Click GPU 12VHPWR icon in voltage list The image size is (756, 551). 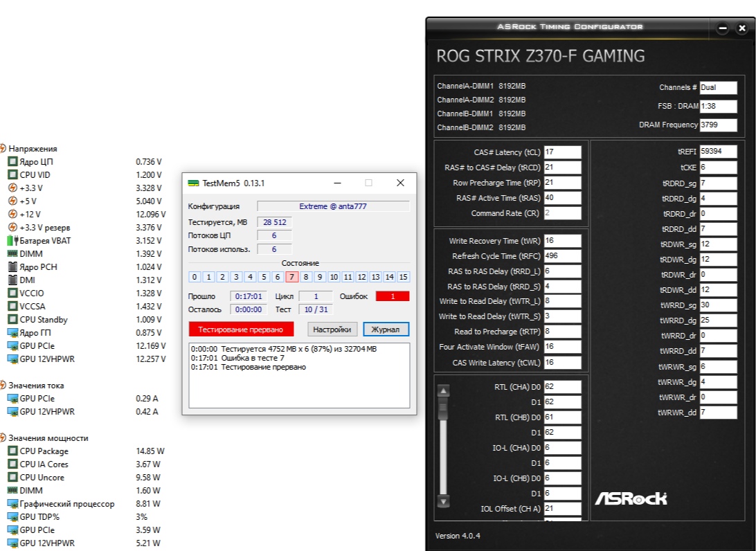tap(12, 359)
